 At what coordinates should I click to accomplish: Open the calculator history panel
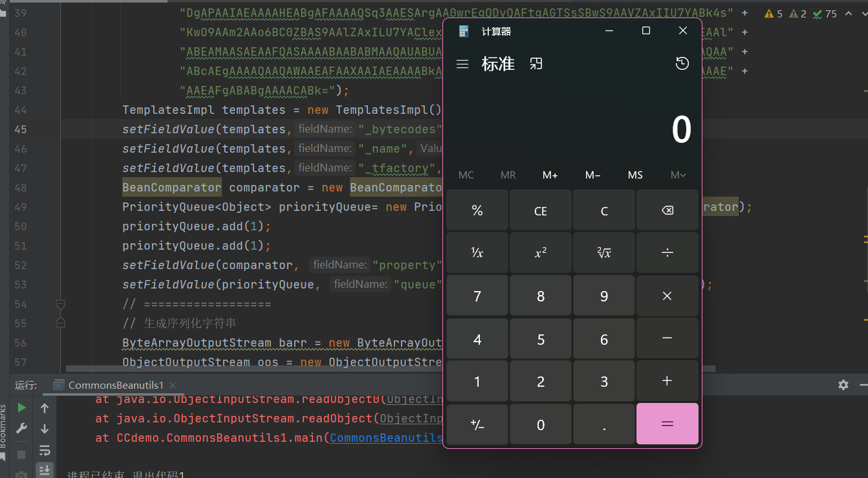tap(682, 63)
